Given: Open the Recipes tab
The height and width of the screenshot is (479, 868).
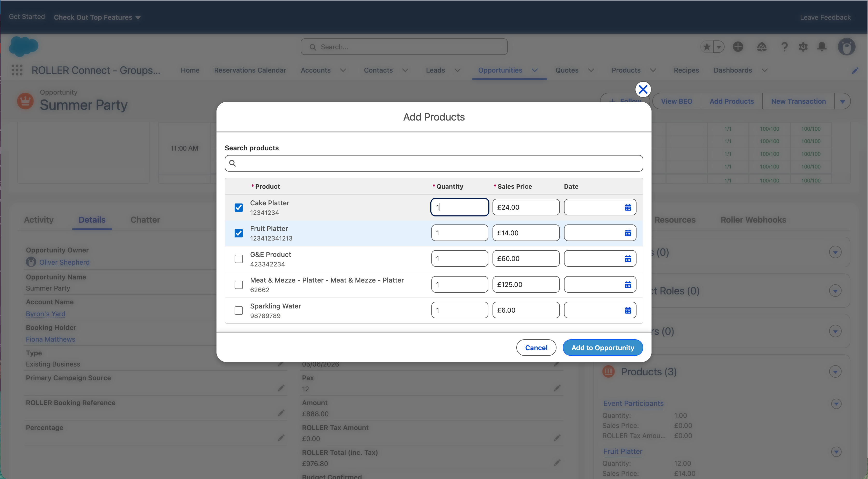Looking at the screenshot, I should click(686, 70).
